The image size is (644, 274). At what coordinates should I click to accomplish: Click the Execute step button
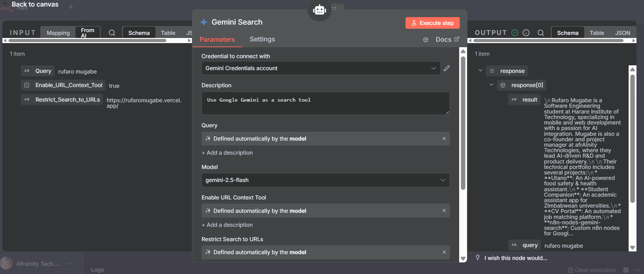pyautogui.click(x=433, y=23)
